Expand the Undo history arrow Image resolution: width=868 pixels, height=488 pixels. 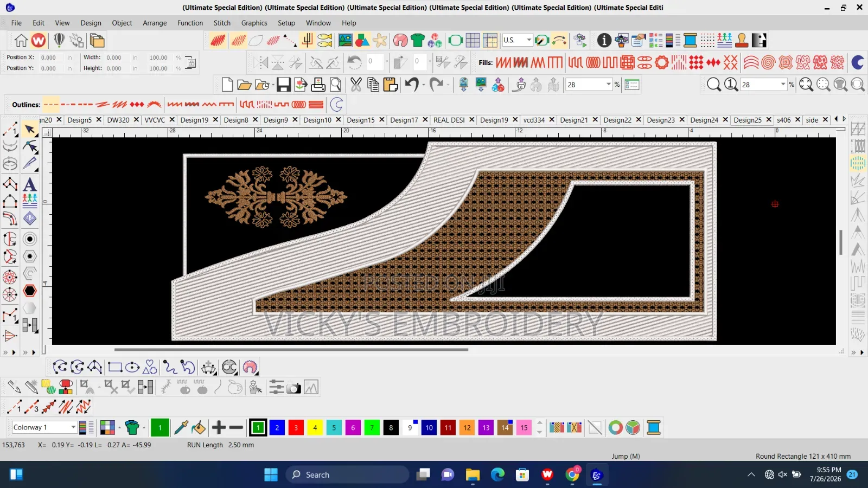click(x=423, y=85)
